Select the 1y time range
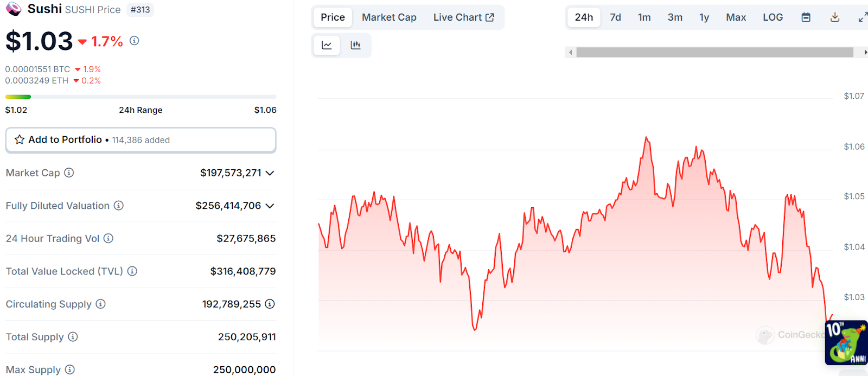The height and width of the screenshot is (376, 868). 704,17
